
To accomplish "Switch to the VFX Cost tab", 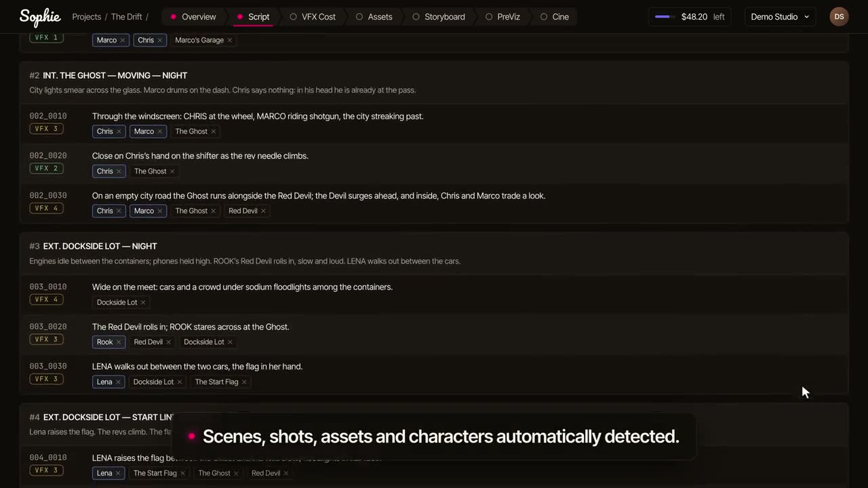I will [x=313, y=16].
